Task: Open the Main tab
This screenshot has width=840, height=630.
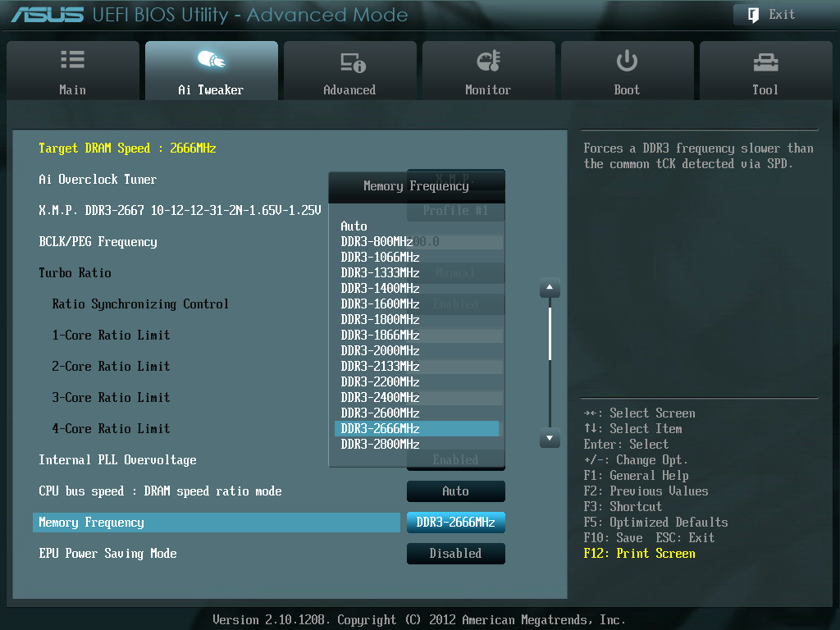Action: tap(73, 71)
